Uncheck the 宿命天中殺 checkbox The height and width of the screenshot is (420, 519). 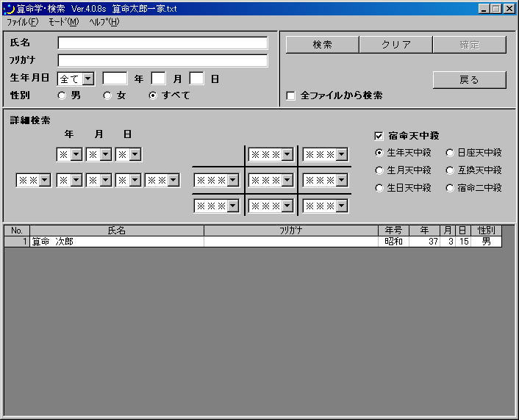(x=379, y=136)
